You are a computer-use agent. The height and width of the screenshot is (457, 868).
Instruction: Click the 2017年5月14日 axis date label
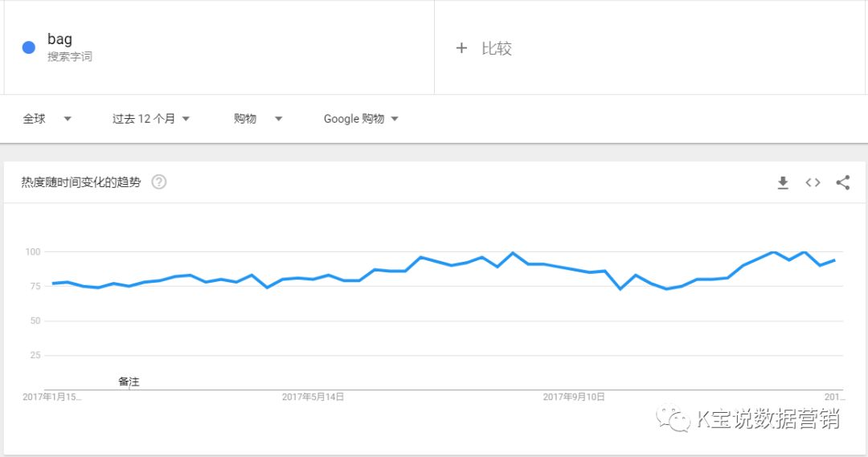coord(313,397)
